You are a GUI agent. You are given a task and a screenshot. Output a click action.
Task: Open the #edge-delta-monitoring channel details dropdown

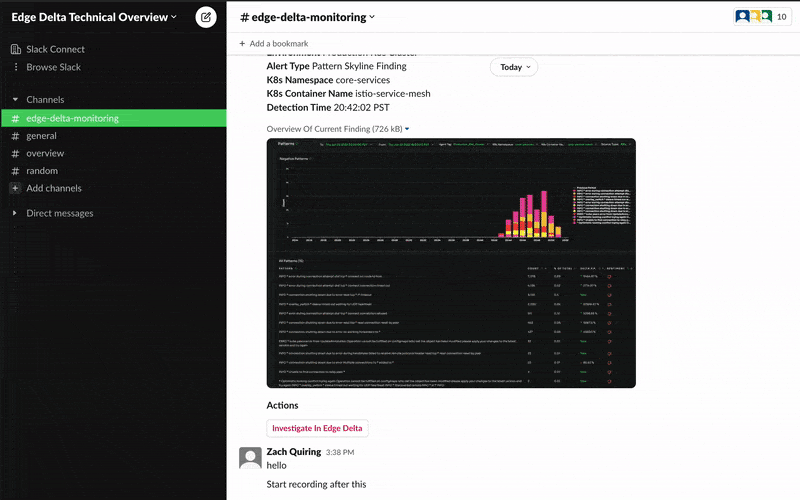coord(308,17)
